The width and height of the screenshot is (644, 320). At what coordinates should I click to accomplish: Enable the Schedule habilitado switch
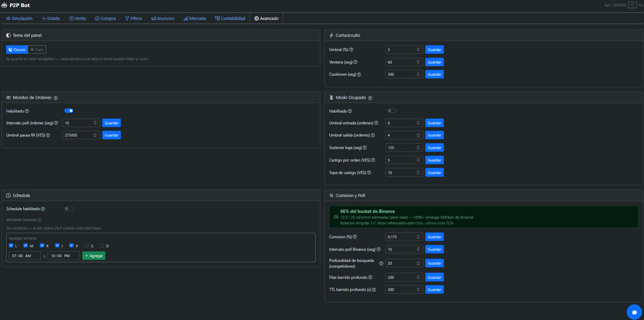[x=69, y=209]
